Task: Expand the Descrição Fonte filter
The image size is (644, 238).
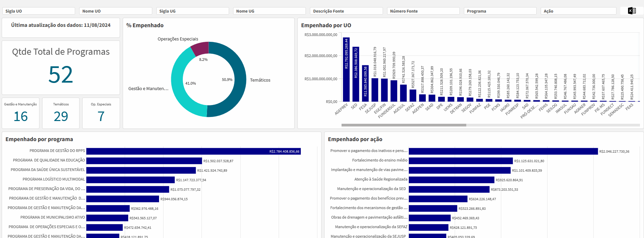Action: 346,11
